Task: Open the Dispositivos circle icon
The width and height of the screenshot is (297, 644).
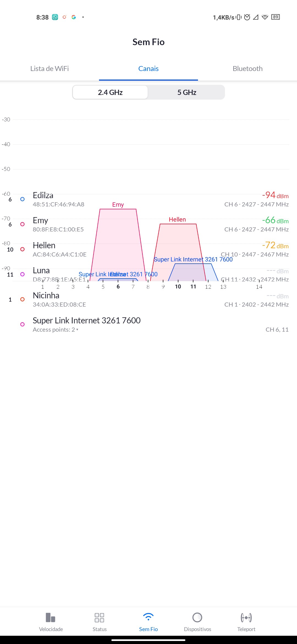Action: coord(197,618)
